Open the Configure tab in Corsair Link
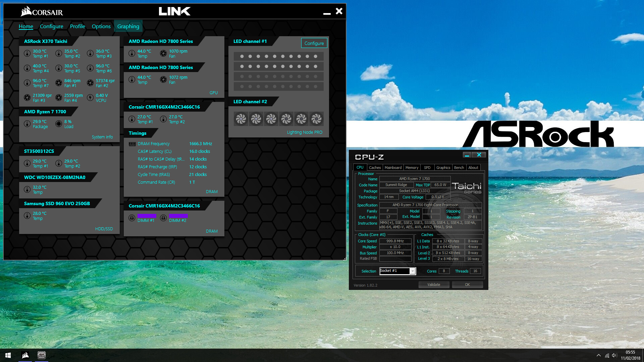This screenshot has height=362, width=644. tap(51, 26)
